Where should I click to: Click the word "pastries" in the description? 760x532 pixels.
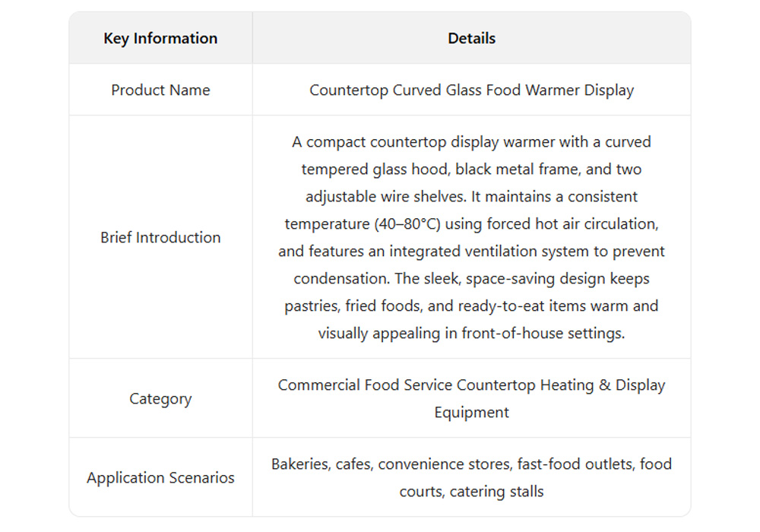pos(311,306)
